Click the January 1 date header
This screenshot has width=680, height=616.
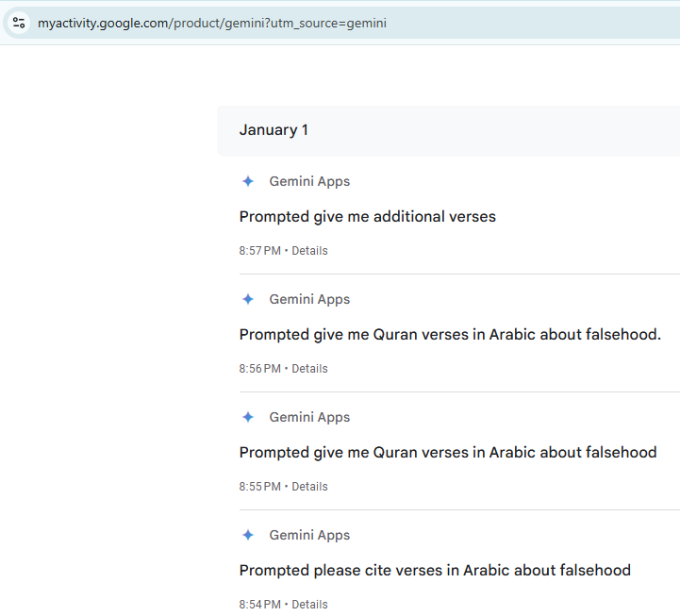(274, 130)
